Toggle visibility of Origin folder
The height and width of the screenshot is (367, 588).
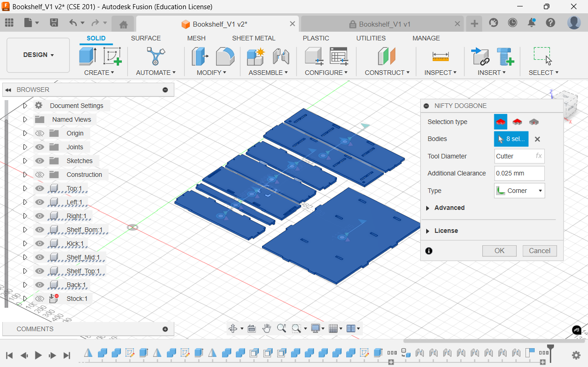click(40, 133)
